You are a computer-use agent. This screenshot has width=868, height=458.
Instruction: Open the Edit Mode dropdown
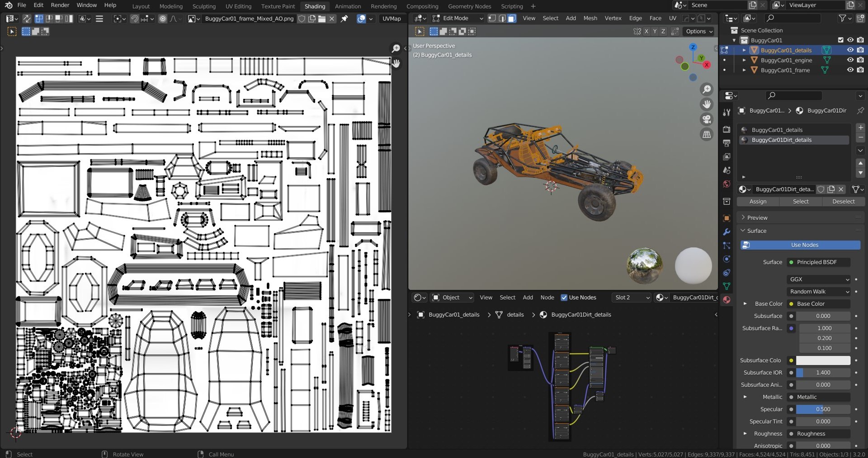click(x=458, y=19)
